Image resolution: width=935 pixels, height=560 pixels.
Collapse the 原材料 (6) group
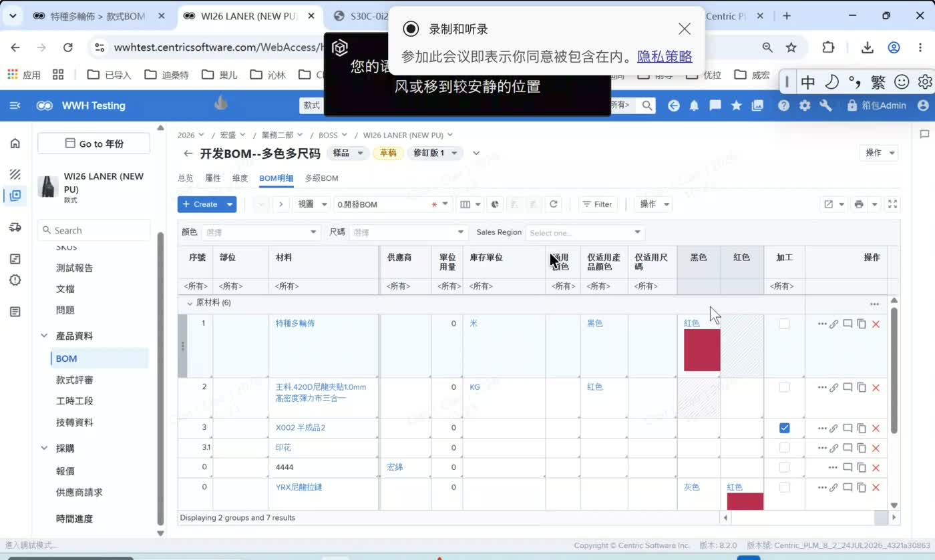[190, 303]
